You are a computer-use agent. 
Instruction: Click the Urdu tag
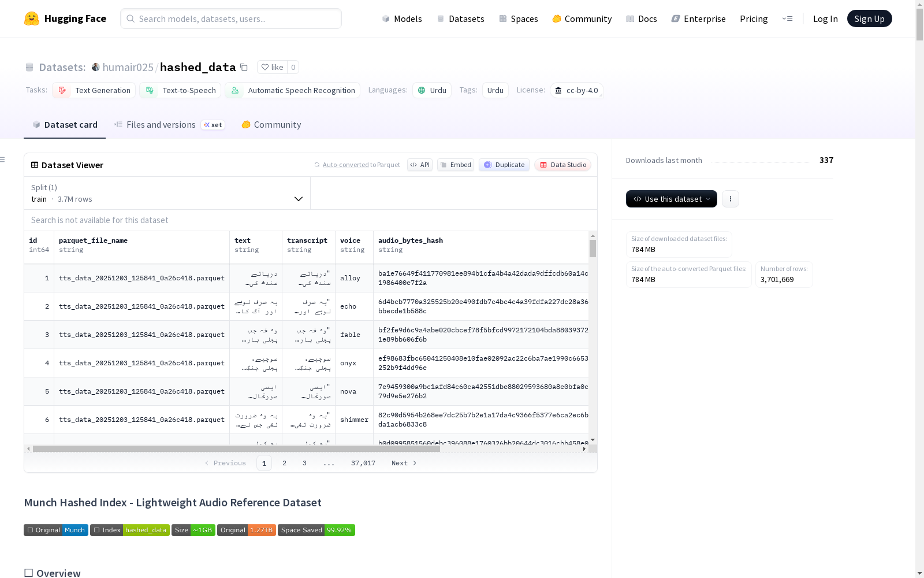(495, 90)
